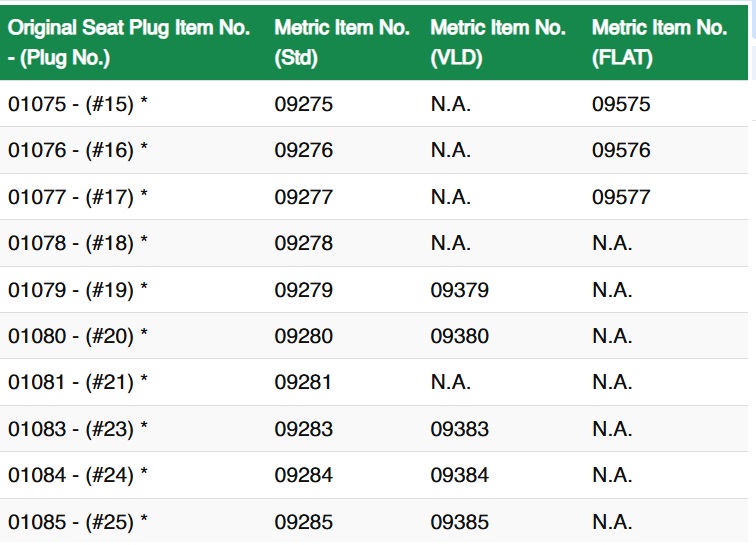Select the 01075 - (#15) plug cell
Viewport: 756px width, 545px height.
78,104
